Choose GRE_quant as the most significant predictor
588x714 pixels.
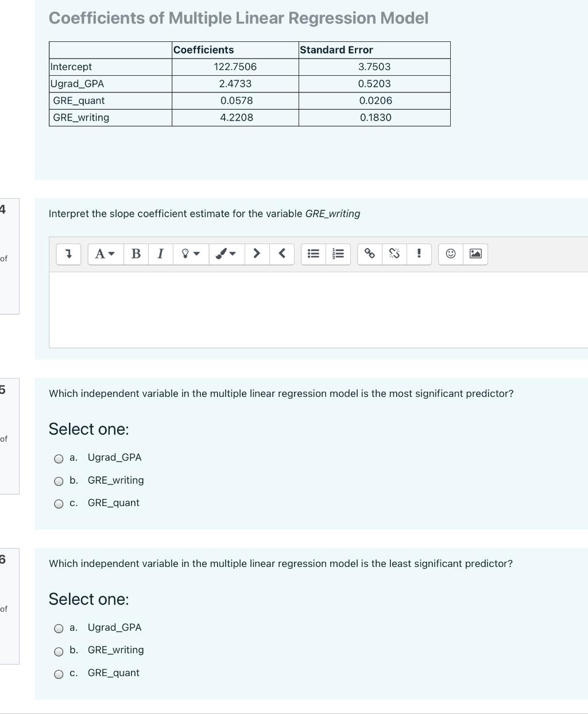(58, 504)
